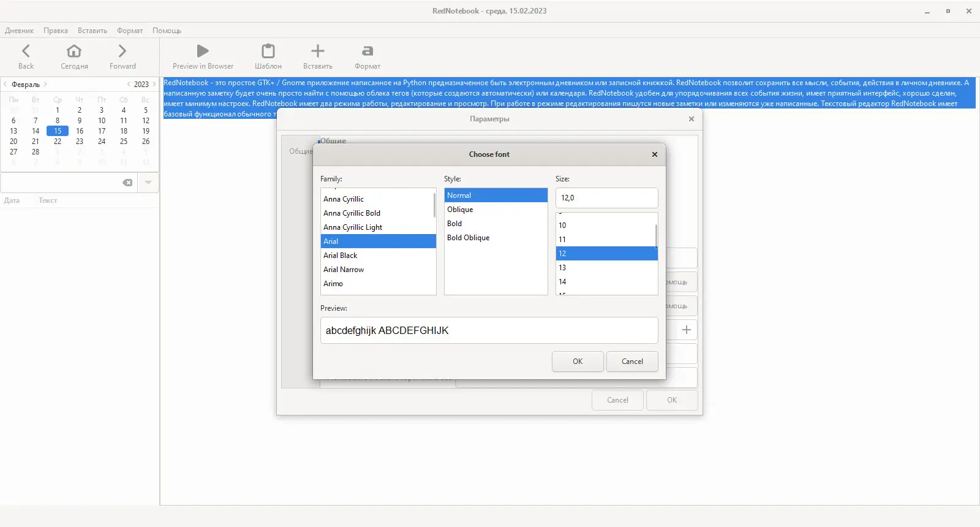Select font size 13
The height and width of the screenshot is (527, 980).
point(606,268)
